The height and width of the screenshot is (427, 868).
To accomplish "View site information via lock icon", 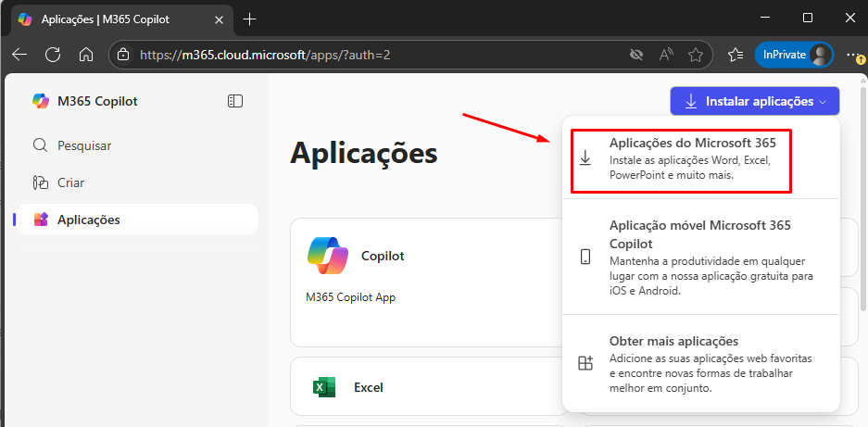I will tap(123, 55).
